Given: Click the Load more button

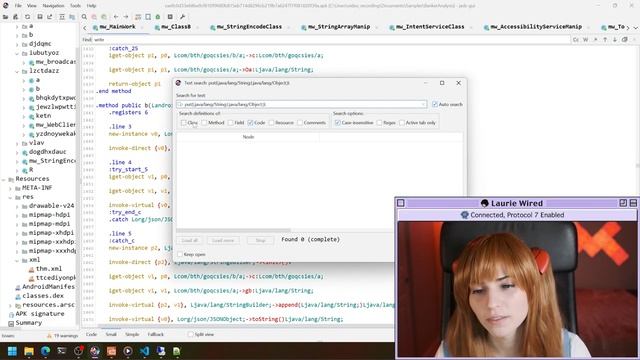Looking at the screenshot, I should click(223, 240).
